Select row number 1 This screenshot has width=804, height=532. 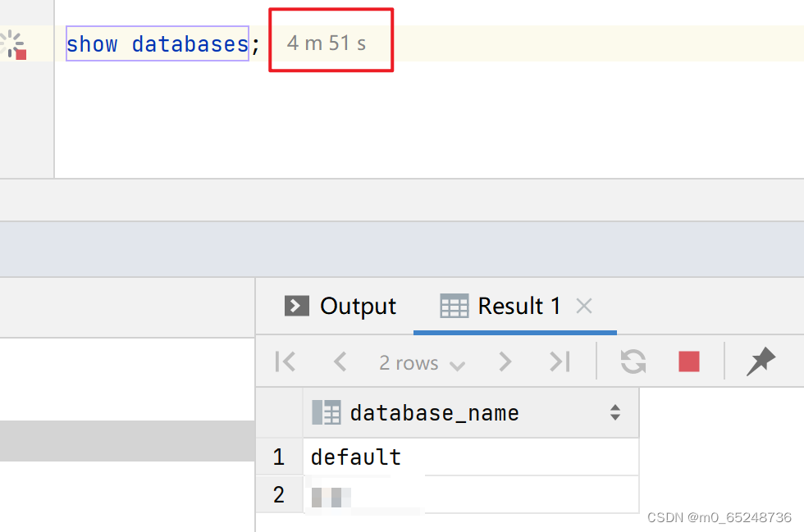pyautogui.click(x=279, y=457)
